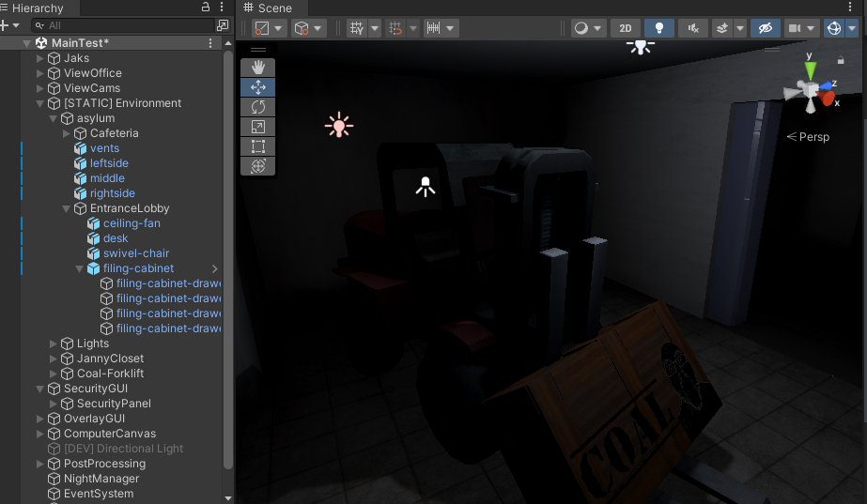Collapse the MainTest scene
867x504 pixels.
point(26,43)
